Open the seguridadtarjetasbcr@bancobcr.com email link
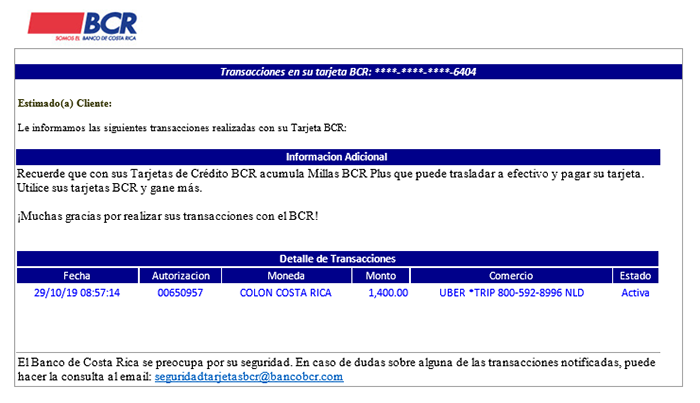This screenshot has width=700, height=403. coord(249,377)
